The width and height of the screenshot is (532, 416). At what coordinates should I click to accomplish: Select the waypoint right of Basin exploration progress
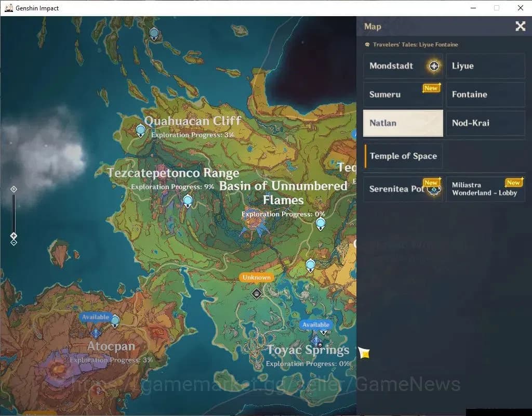320,224
